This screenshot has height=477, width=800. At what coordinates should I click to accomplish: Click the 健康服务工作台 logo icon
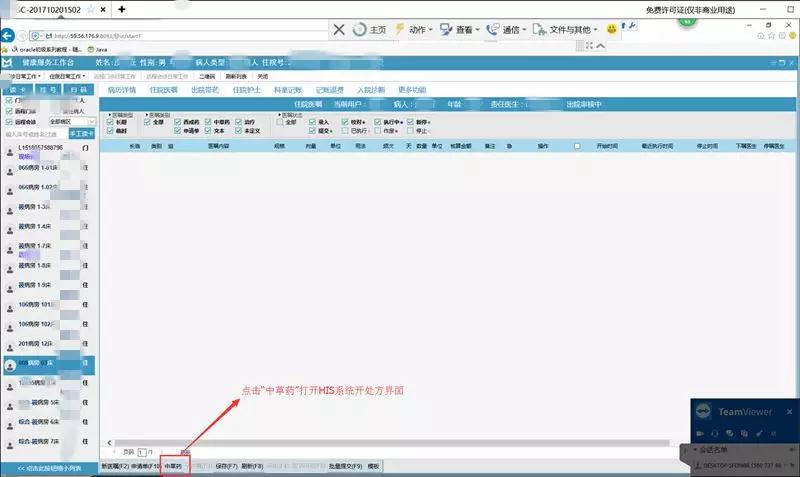pos(7,62)
